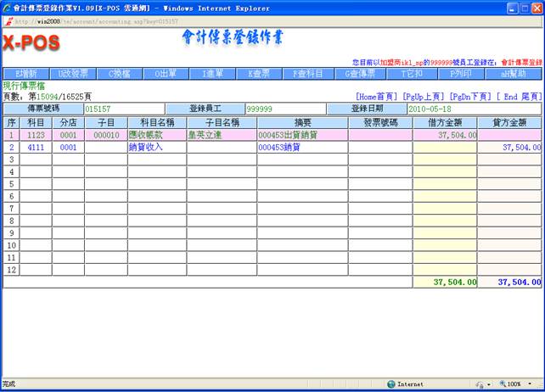The width and height of the screenshot is (545, 392).
Task: Open the aH幫助 help button
Action: tap(514, 74)
